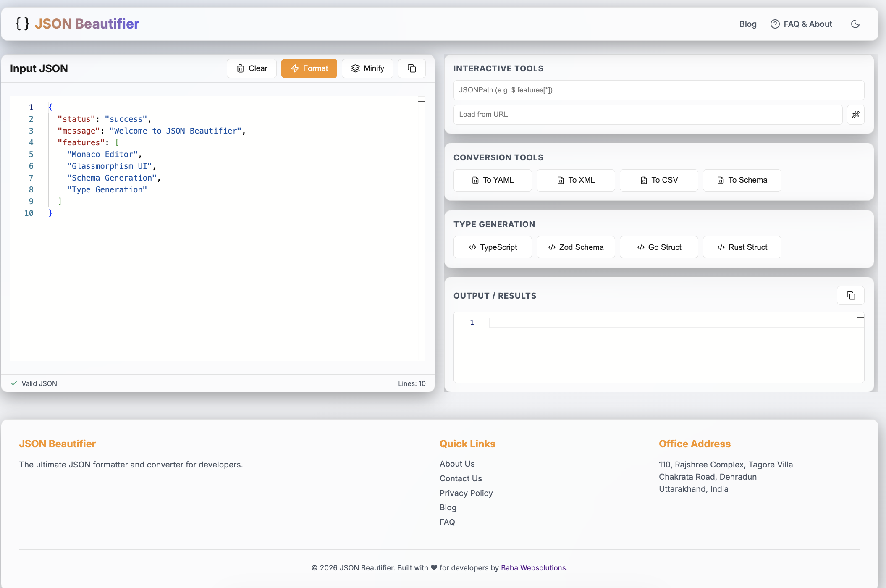Convert JSON to CSV
Viewport: 886px width, 588px height.
(x=659, y=180)
